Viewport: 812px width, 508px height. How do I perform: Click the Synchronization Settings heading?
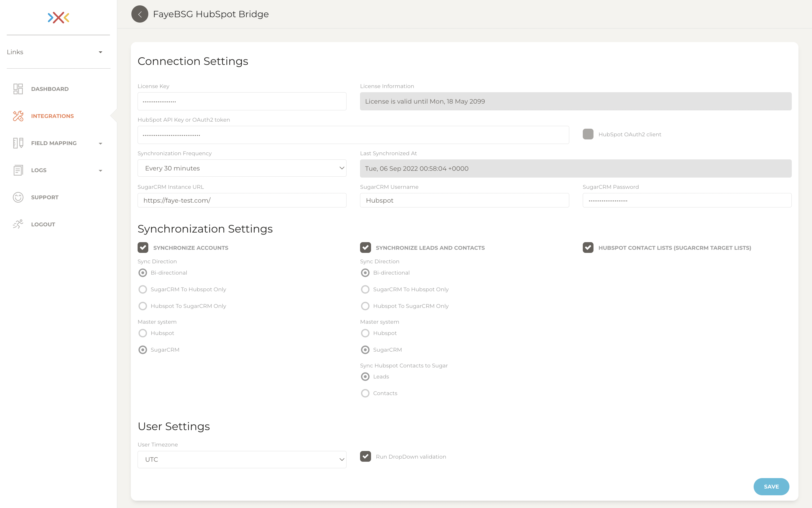[x=205, y=229]
